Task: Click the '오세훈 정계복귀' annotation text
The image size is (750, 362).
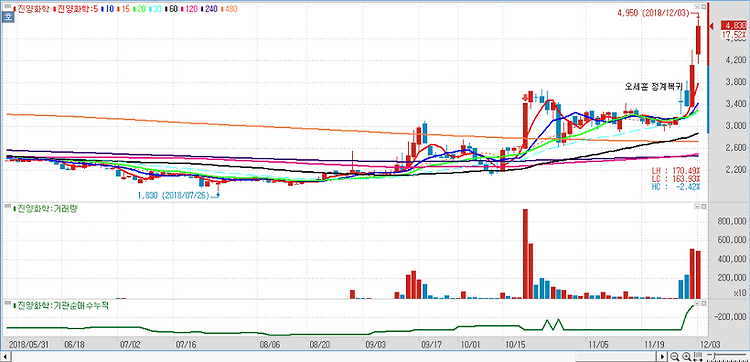Action: (x=653, y=87)
